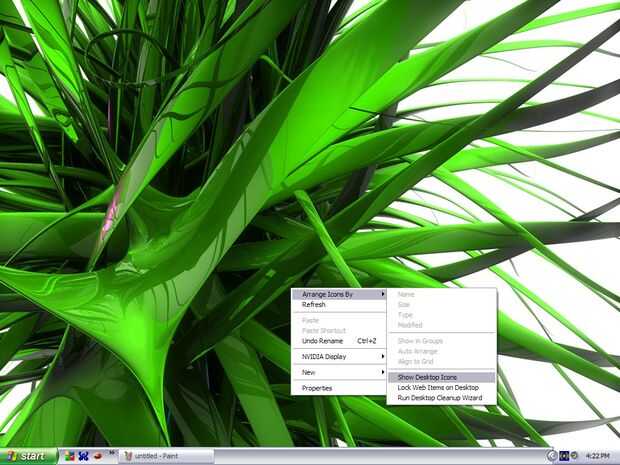This screenshot has height=465, width=620.
Task: Arrange icons by Modified
Action: [x=441, y=325]
